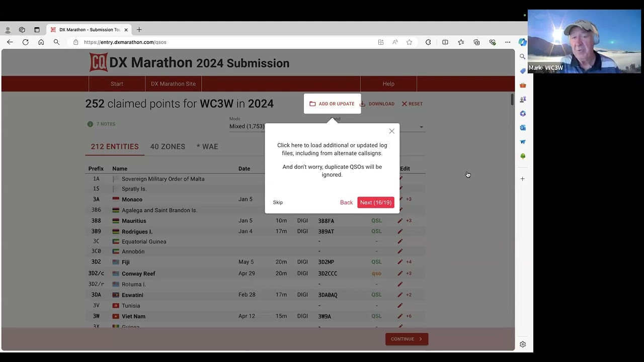Reload the current page
644x362 pixels.
click(25, 42)
